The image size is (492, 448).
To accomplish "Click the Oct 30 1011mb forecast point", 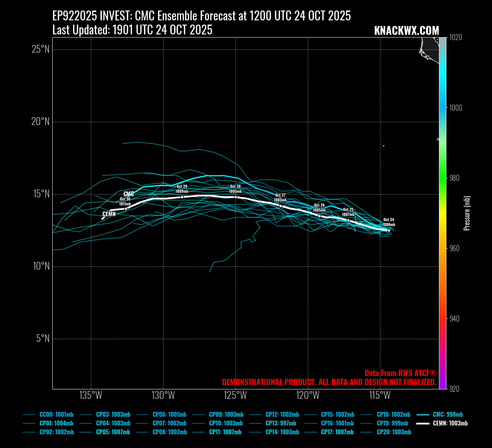I will click(126, 209).
